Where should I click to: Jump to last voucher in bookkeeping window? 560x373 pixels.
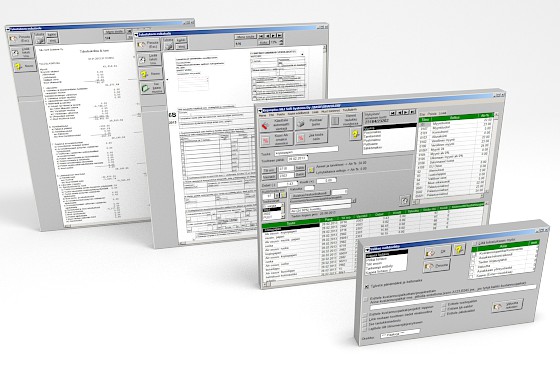pos(412,111)
